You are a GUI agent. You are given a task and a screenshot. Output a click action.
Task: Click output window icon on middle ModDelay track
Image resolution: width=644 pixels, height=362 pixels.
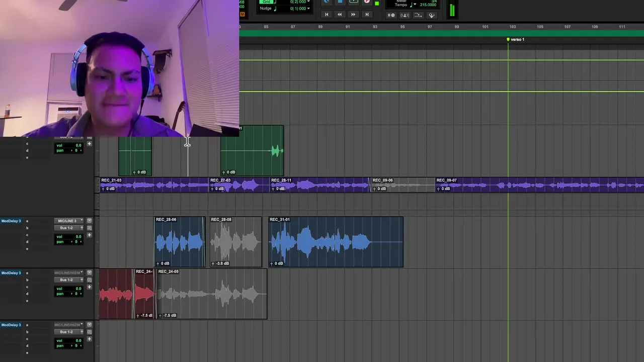pyautogui.click(x=89, y=280)
